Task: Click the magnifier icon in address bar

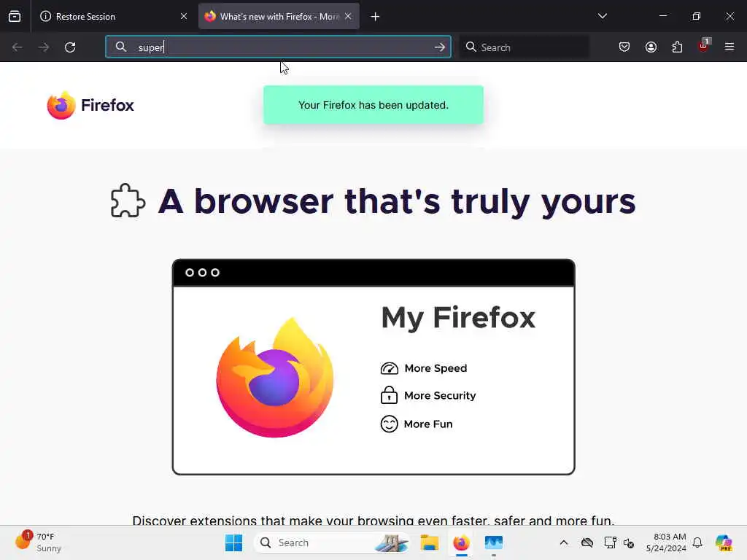Action: 121,47
